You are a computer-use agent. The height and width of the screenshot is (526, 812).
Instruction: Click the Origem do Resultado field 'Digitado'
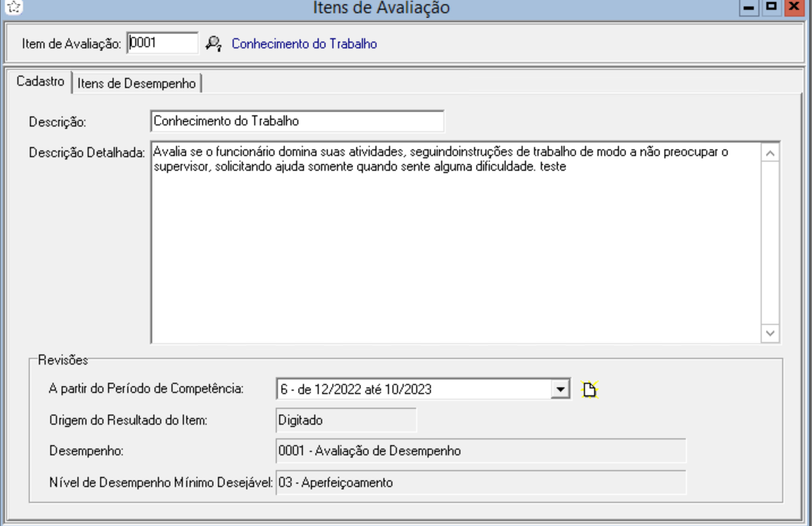point(345,420)
